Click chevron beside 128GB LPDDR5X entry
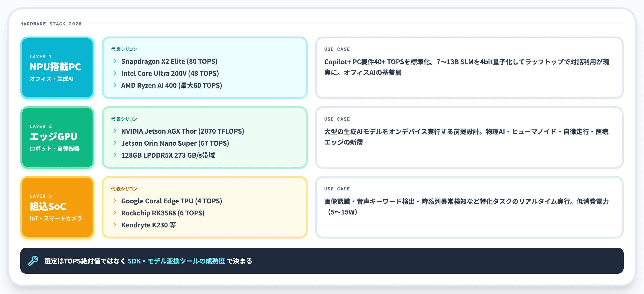 pyautogui.click(x=115, y=155)
